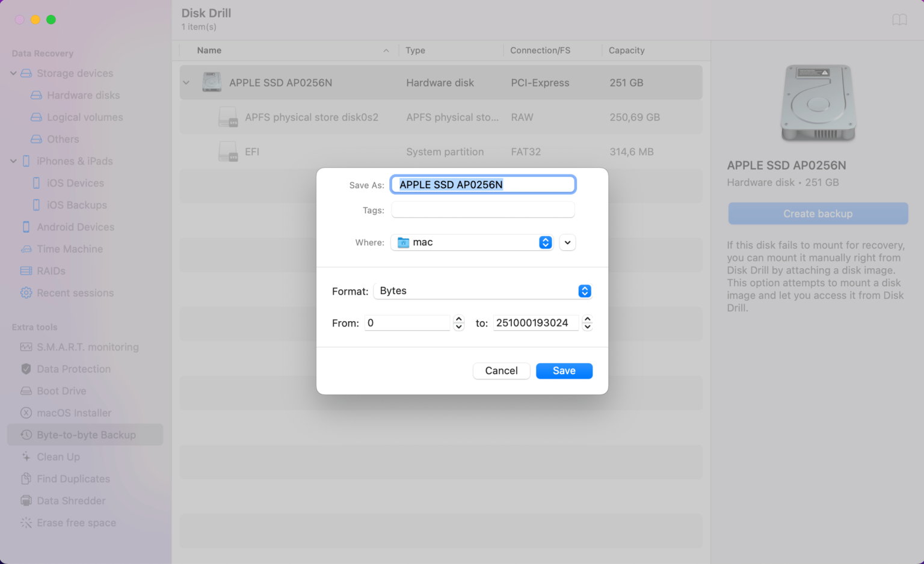Select Find Duplicates in Extra tools

73,479
